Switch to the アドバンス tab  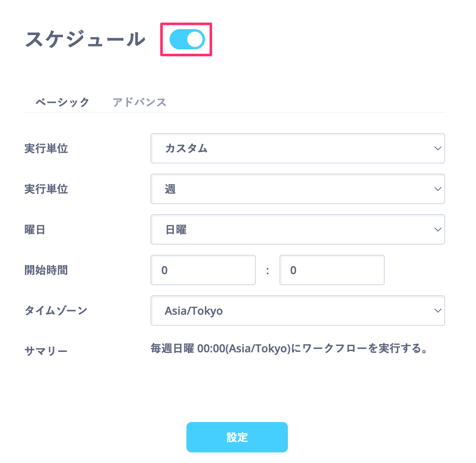tap(140, 102)
